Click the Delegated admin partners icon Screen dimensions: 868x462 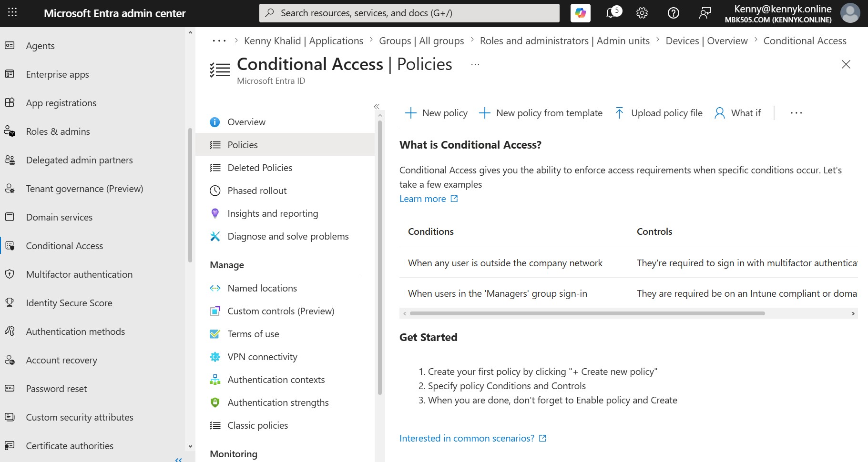click(10, 160)
